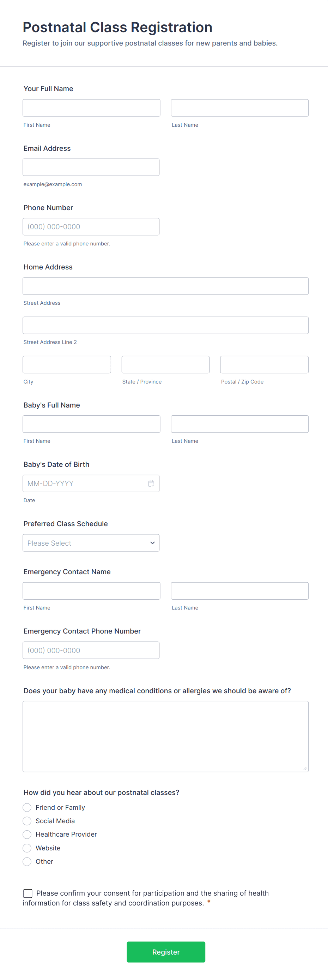Click the Street Address Line 2 field

coord(165,325)
